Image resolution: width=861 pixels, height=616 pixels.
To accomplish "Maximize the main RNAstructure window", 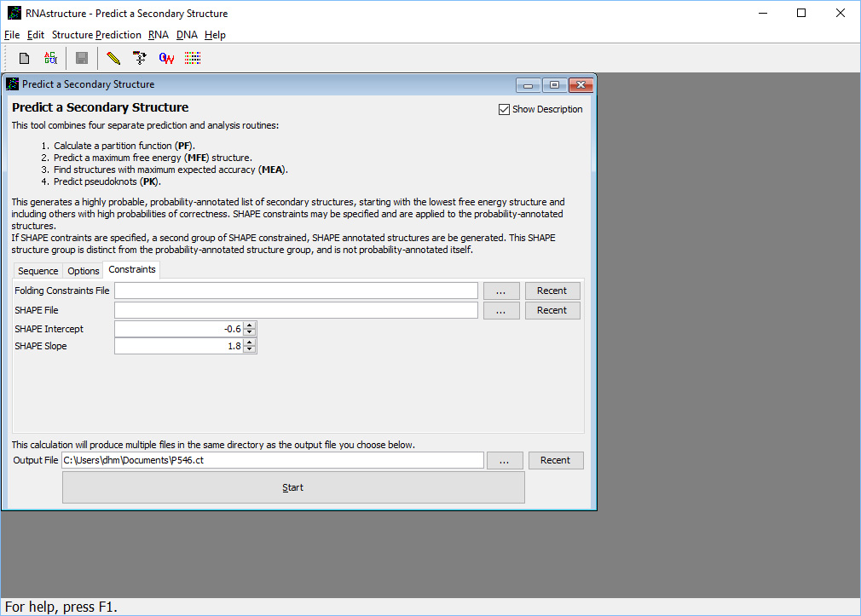I will click(x=801, y=13).
